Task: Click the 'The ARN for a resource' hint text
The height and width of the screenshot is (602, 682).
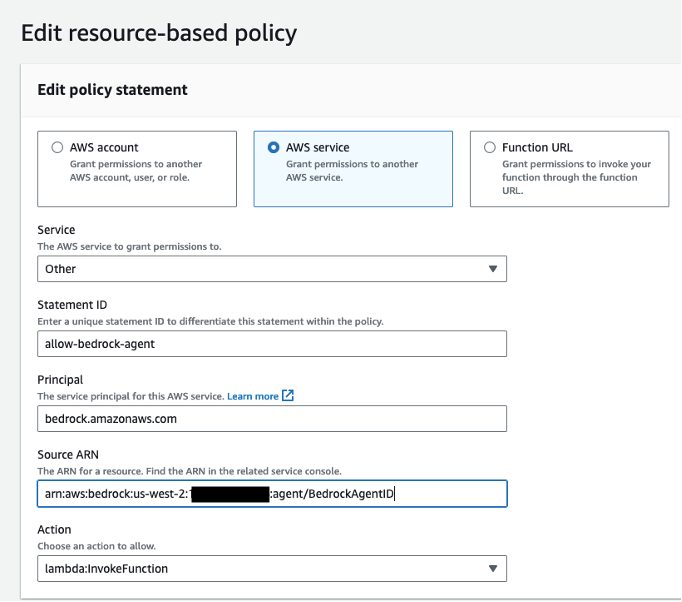Action: tap(189, 471)
